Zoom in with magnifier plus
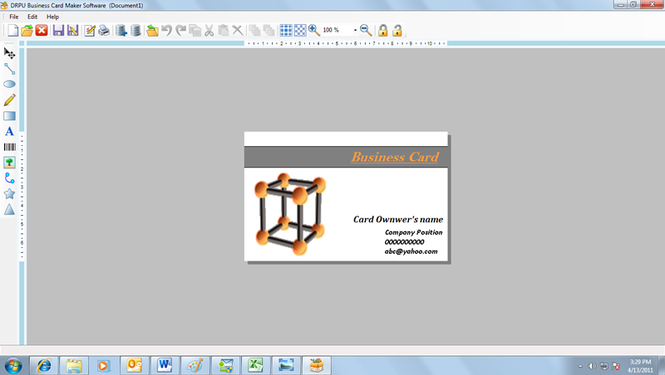Image resolution: width=665 pixels, height=375 pixels. pyautogui.click(x=314, y=30)
